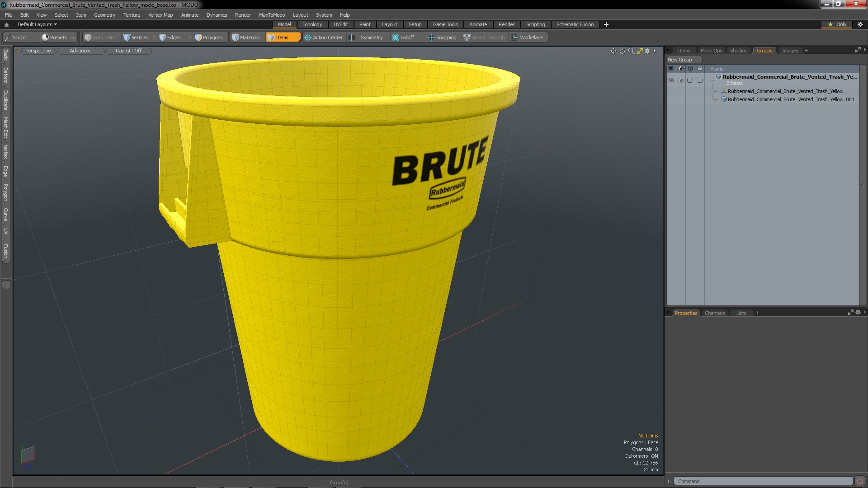Toggle first checkbox in Rubbermaid group row

[x=690, y=80]
